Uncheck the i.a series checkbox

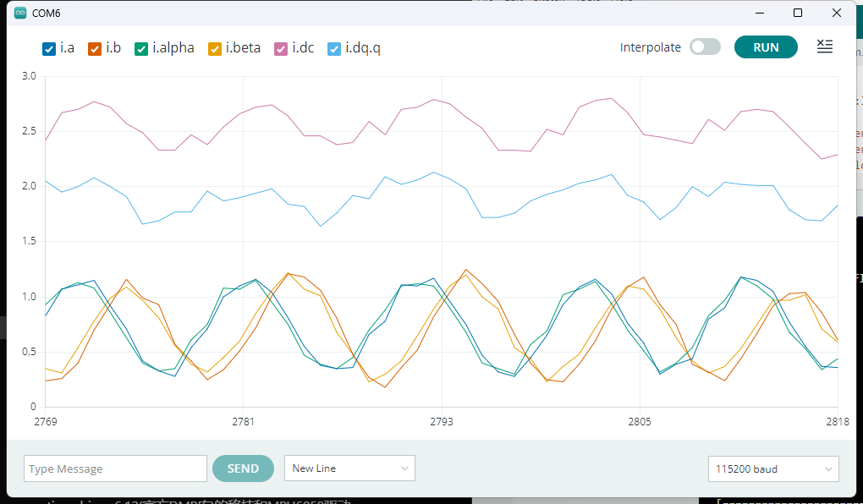pos(49,48)
